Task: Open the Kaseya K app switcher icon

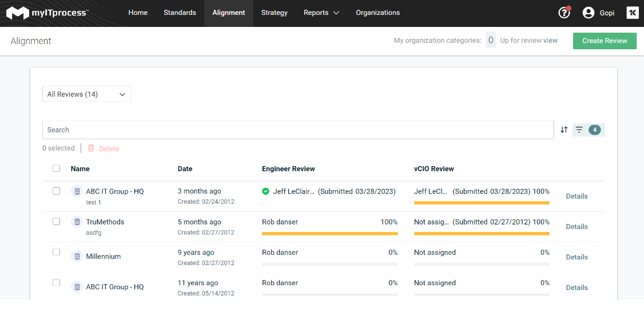Action: click(632, 13)
